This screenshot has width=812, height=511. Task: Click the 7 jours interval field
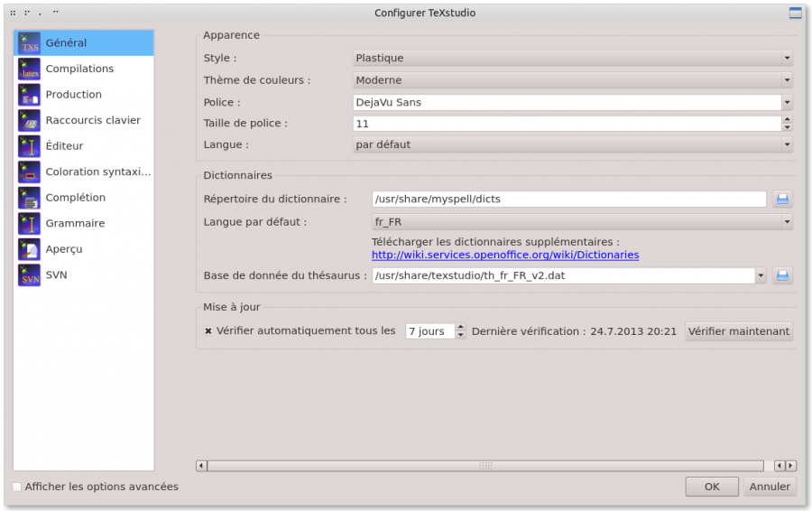click(x=429, y=331)
